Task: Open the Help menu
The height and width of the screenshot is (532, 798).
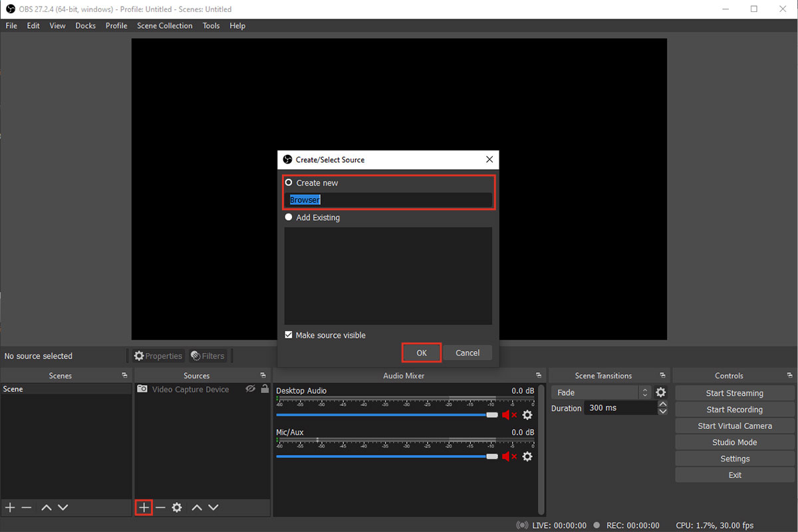Action: click(237, 26)
